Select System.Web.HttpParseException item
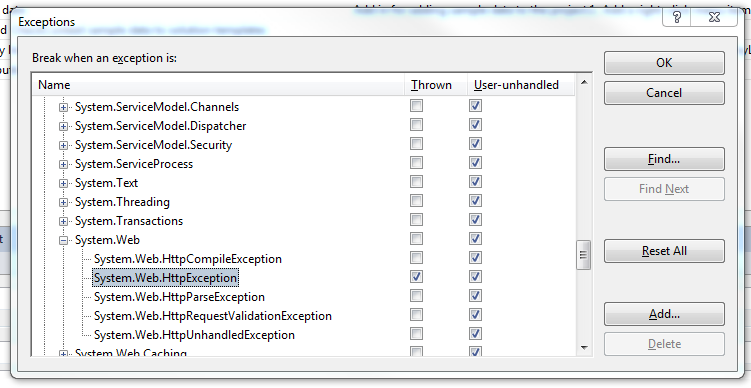The image size is (751, 388). tap(179, 297)
